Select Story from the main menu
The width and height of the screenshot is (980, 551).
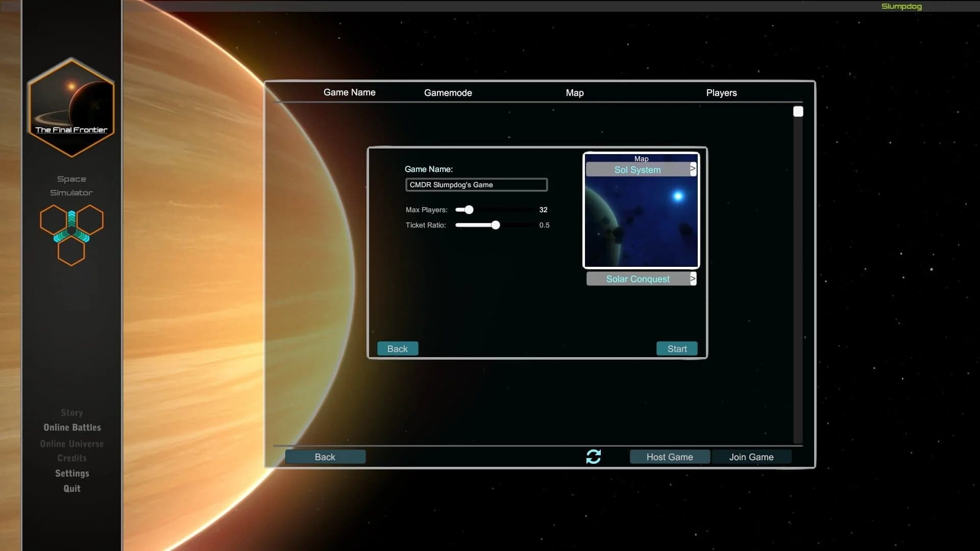click(71, 412)
